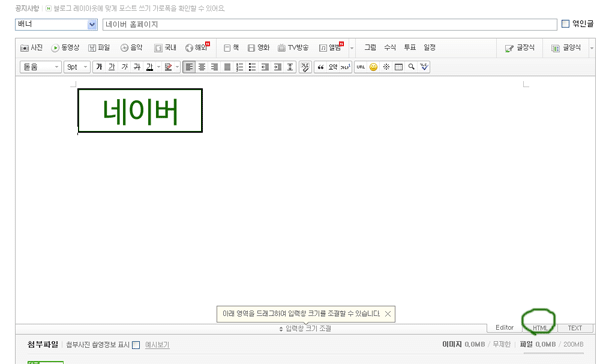Toggle underline formatting
The height and width of the screenshot is (364, 600).
point(111,67)
